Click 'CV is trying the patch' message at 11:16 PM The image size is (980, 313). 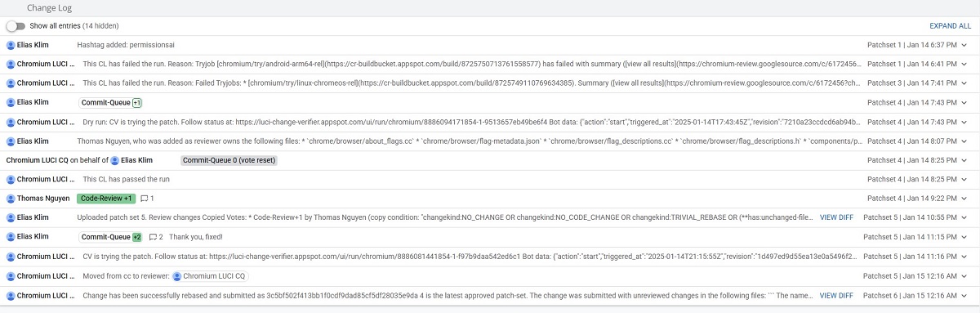click(x=470, y=256)
